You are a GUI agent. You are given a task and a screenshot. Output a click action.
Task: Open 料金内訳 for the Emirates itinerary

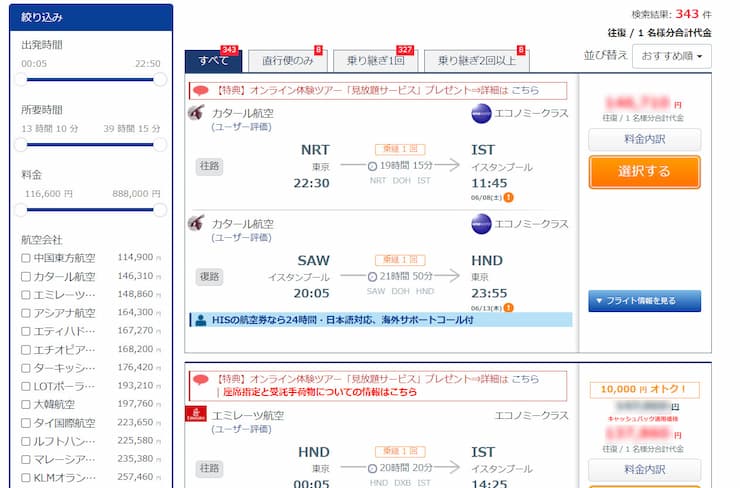click(x=644, y=470)
